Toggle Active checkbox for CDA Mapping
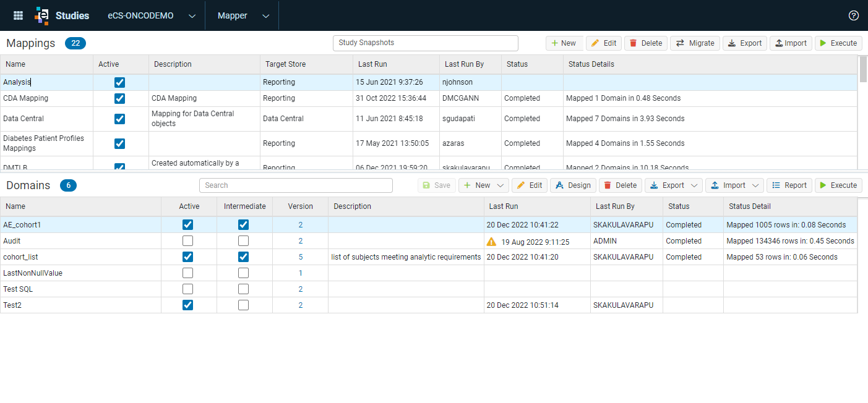The image size is (868, 403). pyautogui.click(x=120, y=99)
